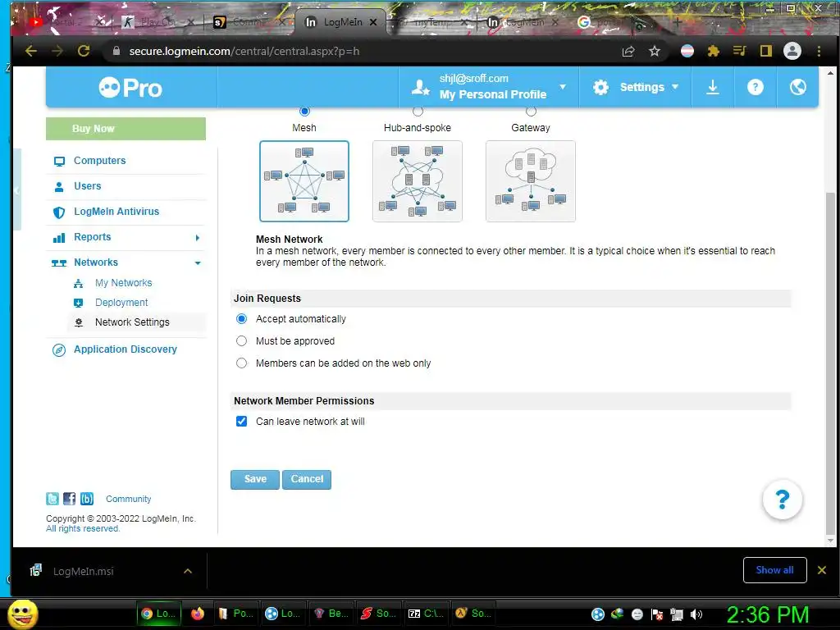
Task: Click the globe language icon in header
Action: tap(797, 87)
